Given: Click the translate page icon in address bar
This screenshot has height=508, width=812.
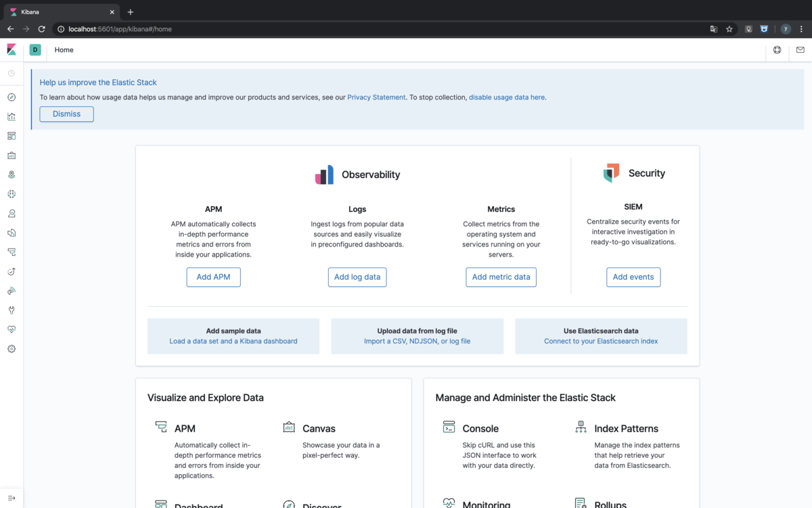Looking at the screenshot, I should click(713, 29).
